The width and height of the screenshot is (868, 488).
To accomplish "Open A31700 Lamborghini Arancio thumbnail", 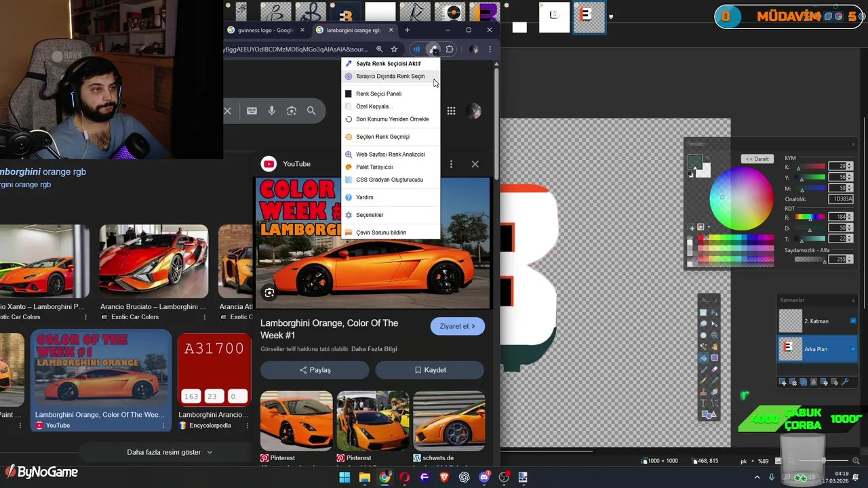I will (214, 369).
